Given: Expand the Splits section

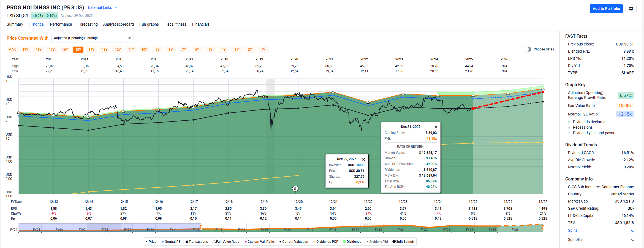Looking at the screenshot, I should pos(632,231).
